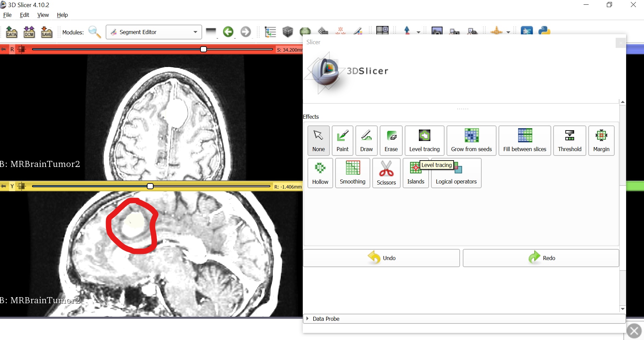644x340 pixels.
Task: Toggle slice visibility on the yellow slice bar
Action: [x=21, y=186]
